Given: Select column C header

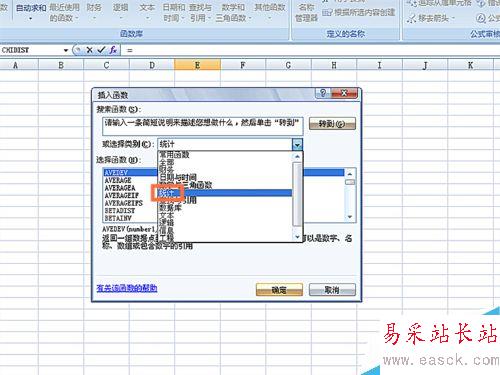Looking at the screenshot, I should tap(106, 65).
